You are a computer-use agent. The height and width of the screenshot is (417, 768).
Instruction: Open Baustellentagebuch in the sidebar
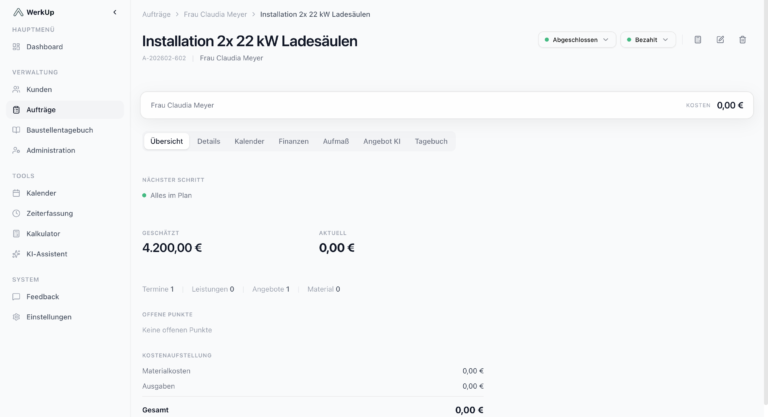[x=59, y=130]
